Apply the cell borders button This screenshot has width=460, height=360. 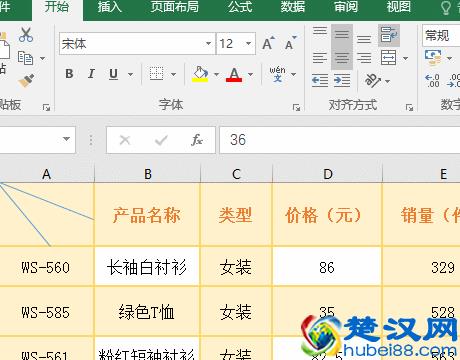(x=156, y=74)
